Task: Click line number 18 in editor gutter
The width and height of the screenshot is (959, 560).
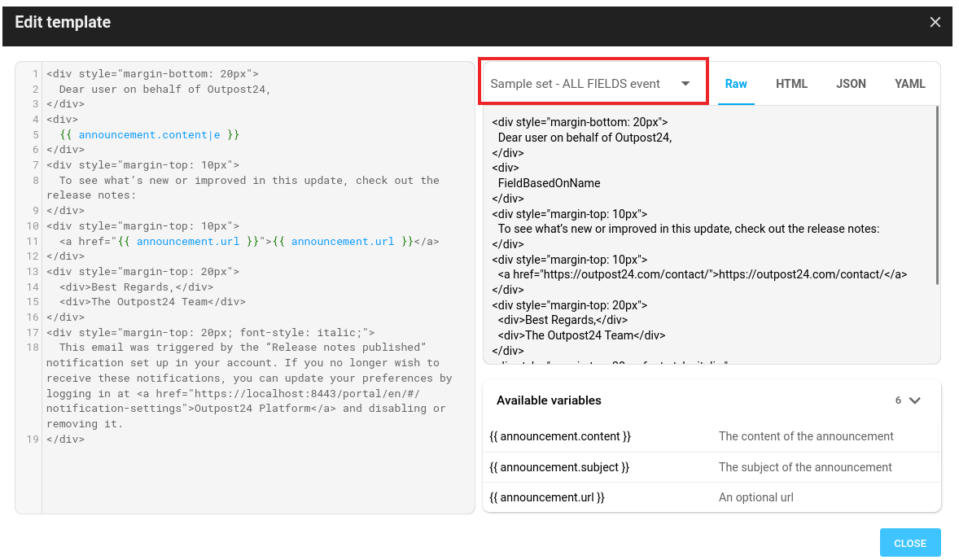Action: point(33,348)
